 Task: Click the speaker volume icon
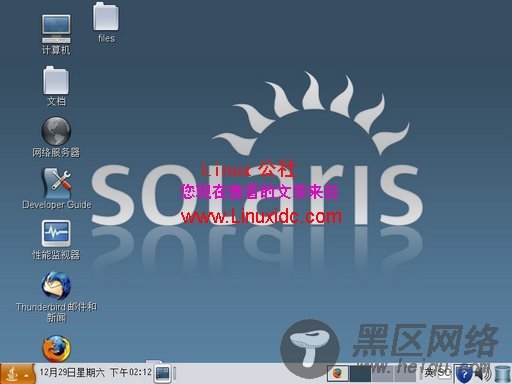click(482, 374)
